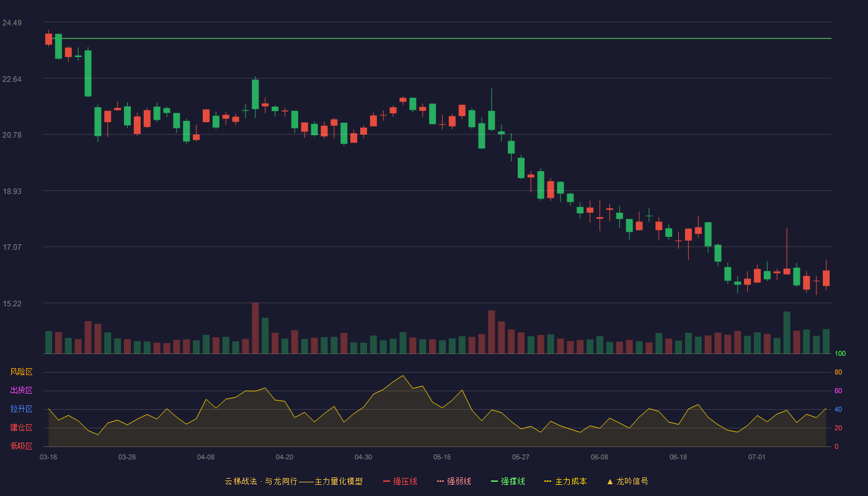Click the 07-01 date label
Image resolution: width=868 pixels, height=496 pixels.
[x=757, y=457]
